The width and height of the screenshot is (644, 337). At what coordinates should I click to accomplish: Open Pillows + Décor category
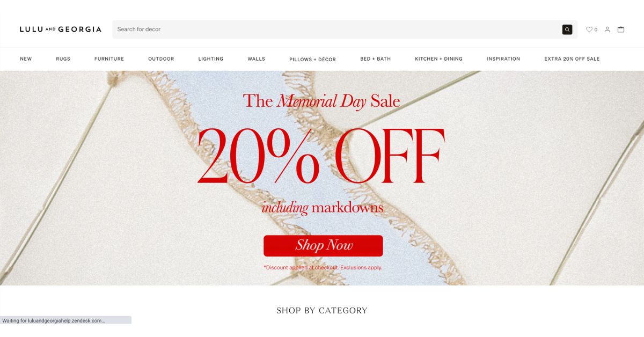pos(312,60)
